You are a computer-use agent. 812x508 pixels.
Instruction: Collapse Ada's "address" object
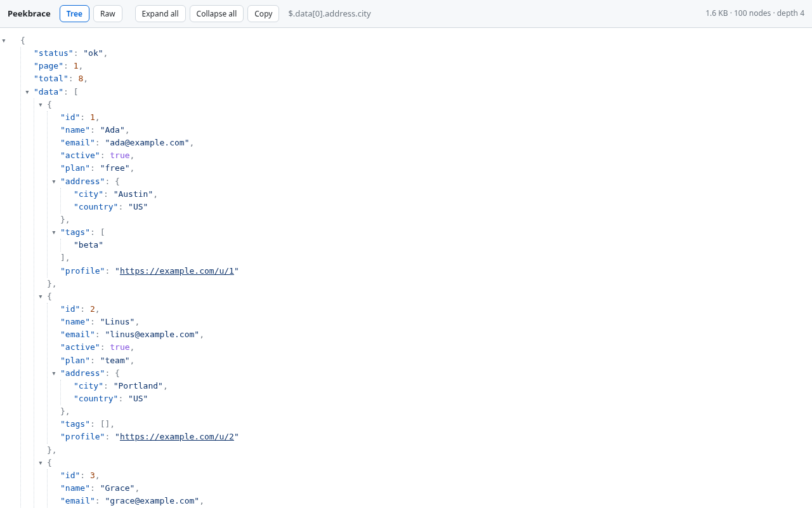point(54,182)
